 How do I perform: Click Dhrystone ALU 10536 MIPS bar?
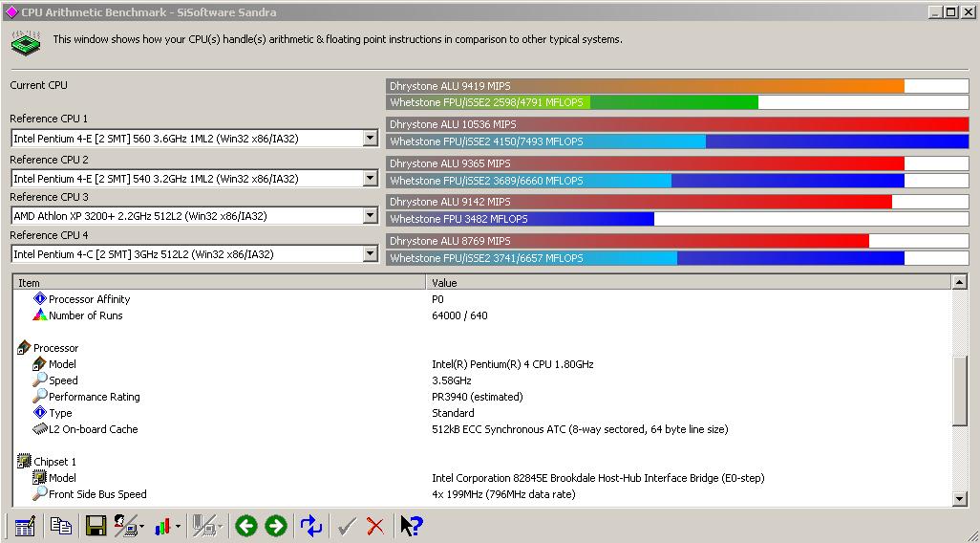[677, 124]
